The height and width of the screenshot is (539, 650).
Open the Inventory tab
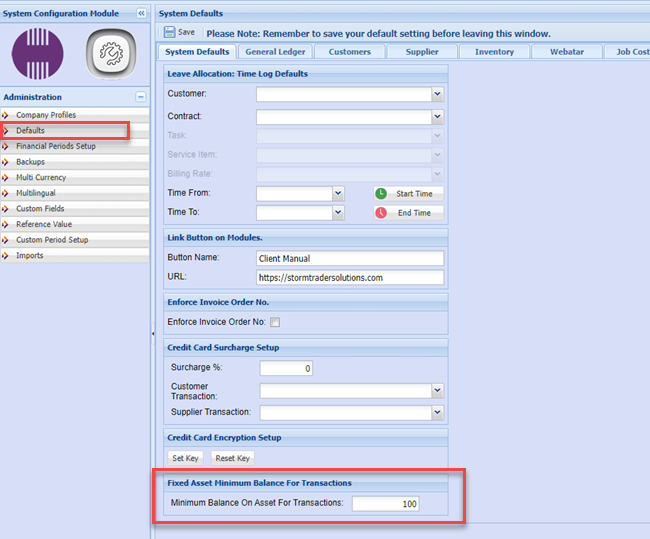coord(494,52)
